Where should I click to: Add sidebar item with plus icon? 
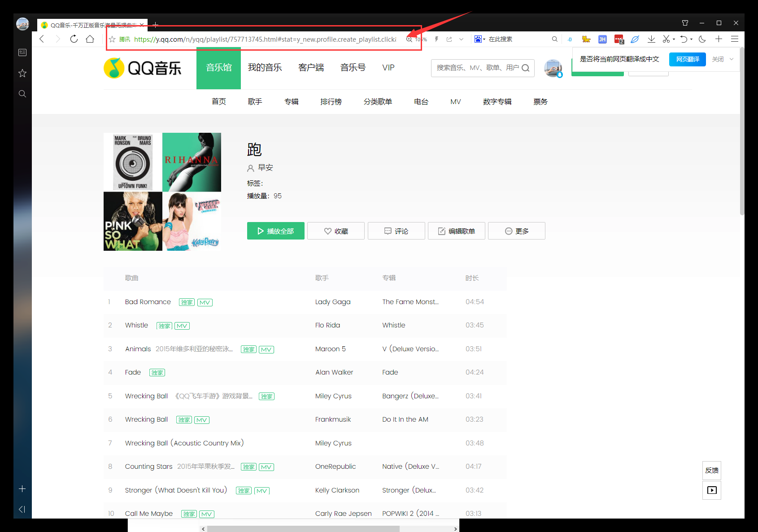[x=22, y=489]
